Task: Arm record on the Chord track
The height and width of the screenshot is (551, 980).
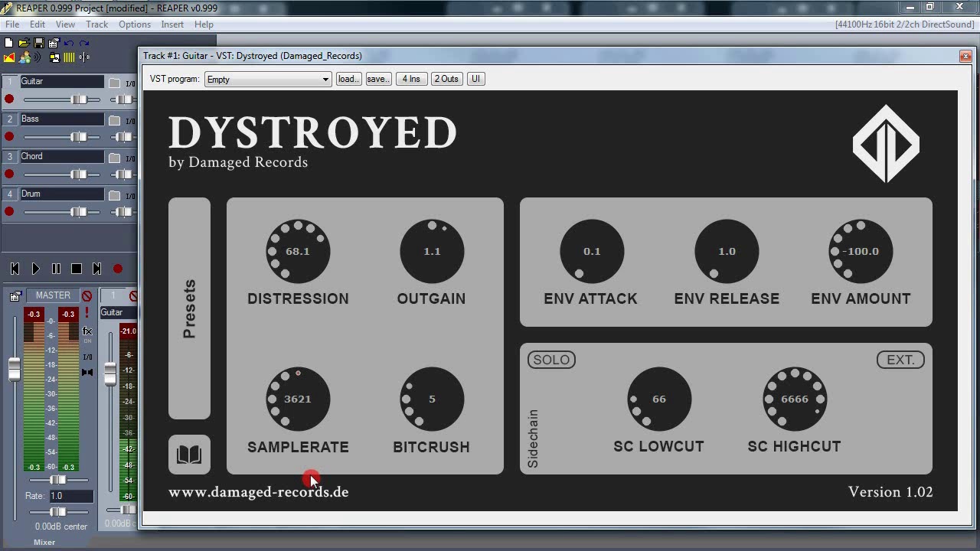Action: point(9,174)
